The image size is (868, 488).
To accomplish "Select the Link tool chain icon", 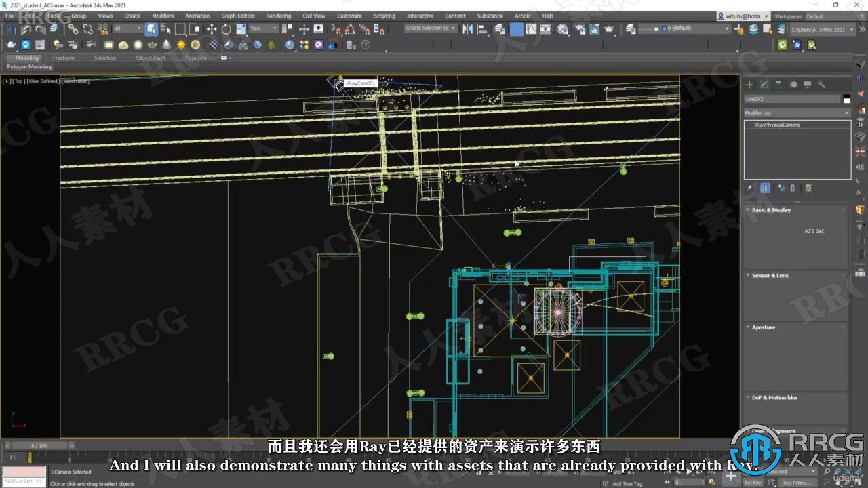I will click(73, 29).
